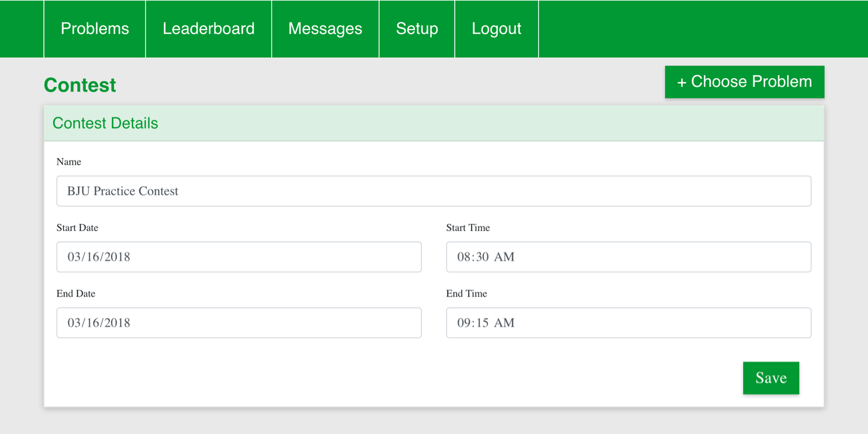Image resolution: width=868 pixels, height=434 pixels.
Task: Click the End Time label
Action: [x=466, y=294]
